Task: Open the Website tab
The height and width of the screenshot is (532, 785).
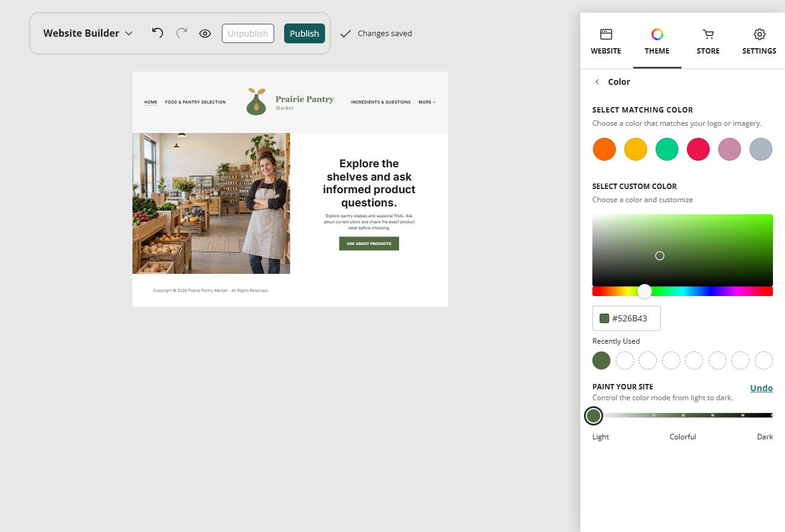Action: 606,41
